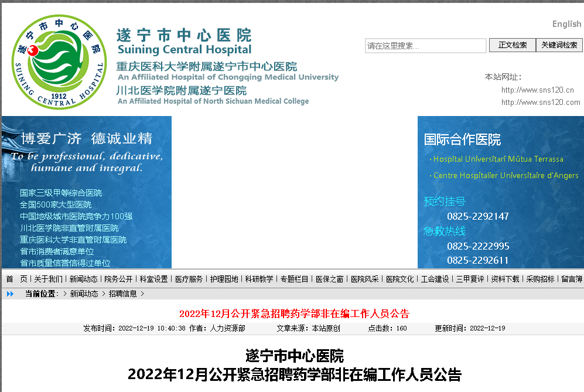
Task: Open 科室设置 navigation item
Action: tap(153, 279)
